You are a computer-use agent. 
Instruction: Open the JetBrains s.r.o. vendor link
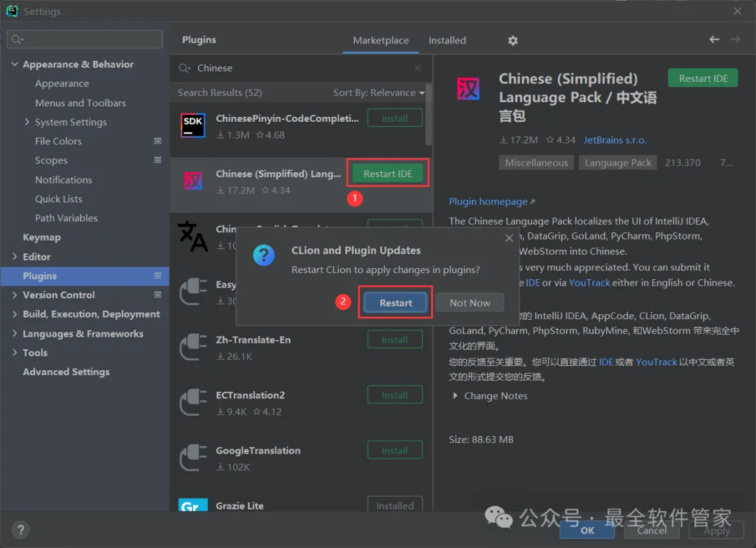click(x=615, y=140)
